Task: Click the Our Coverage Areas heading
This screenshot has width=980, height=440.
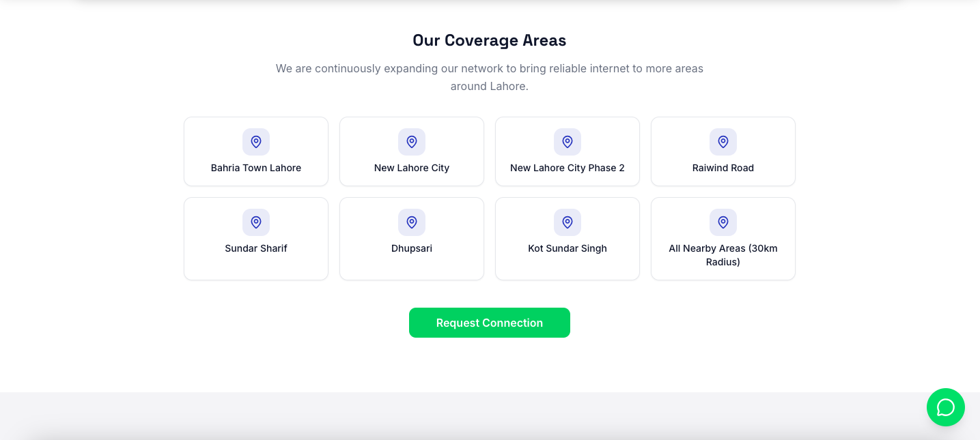Action: coord(490,40)
